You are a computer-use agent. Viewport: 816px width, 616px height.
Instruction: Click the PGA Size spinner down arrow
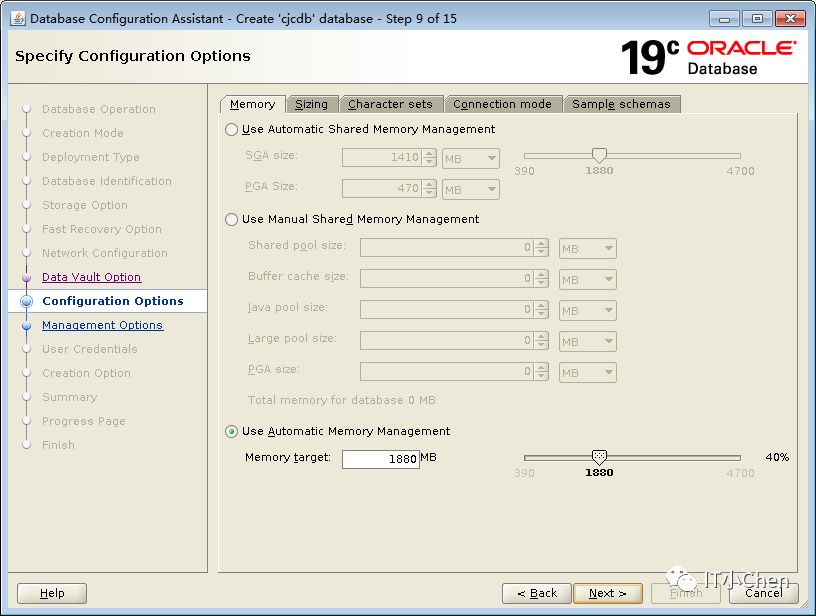point(429,193)
